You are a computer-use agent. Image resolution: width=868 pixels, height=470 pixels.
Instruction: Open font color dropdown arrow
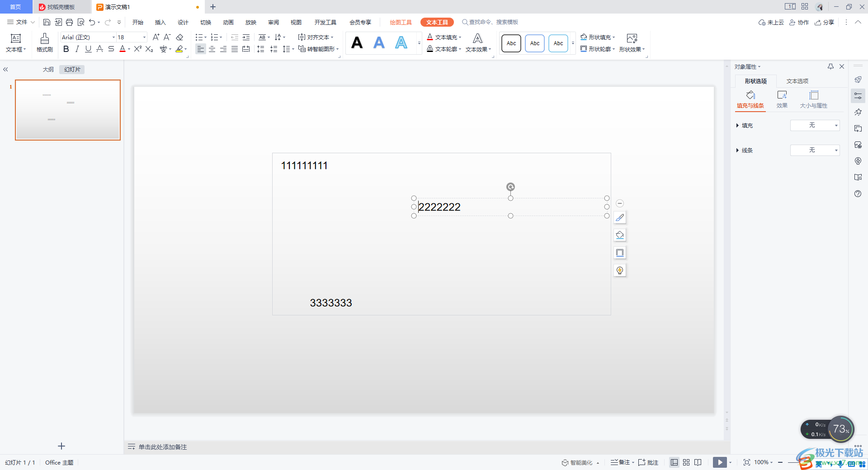tap(129, 49)
